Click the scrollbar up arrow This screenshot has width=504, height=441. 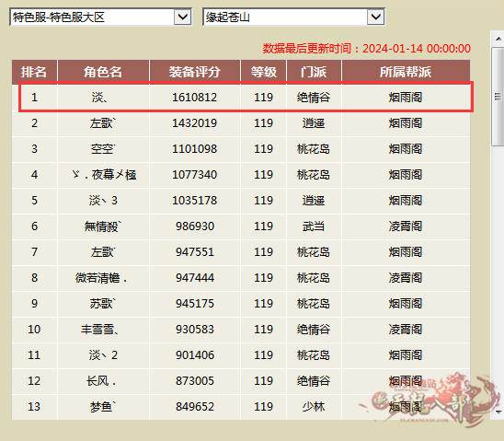pyautogui.click(x=498, y=39)
